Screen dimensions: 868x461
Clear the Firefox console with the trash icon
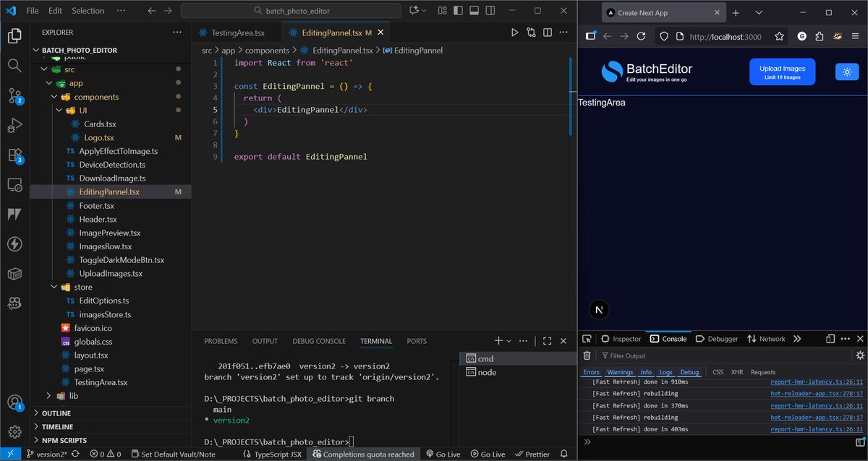coord(587,356)
